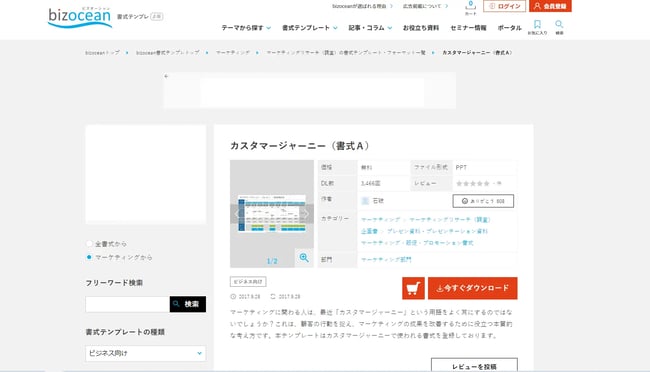Show previous preview image arrow
The image size is (650, 372).
pyautogui.click(x=237, y=214)
